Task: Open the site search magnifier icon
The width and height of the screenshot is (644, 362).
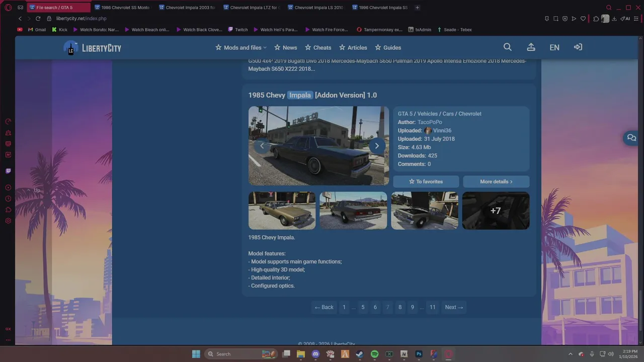Action: tap(508, 47)
